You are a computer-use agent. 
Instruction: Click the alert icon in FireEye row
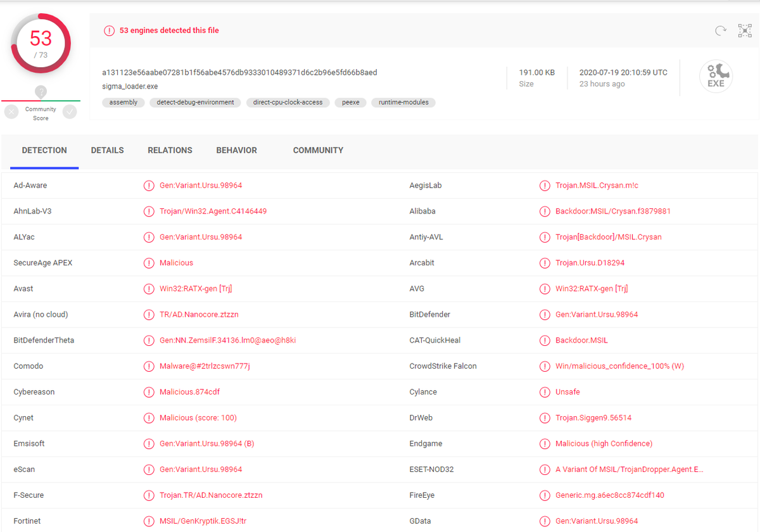[545, 495]
